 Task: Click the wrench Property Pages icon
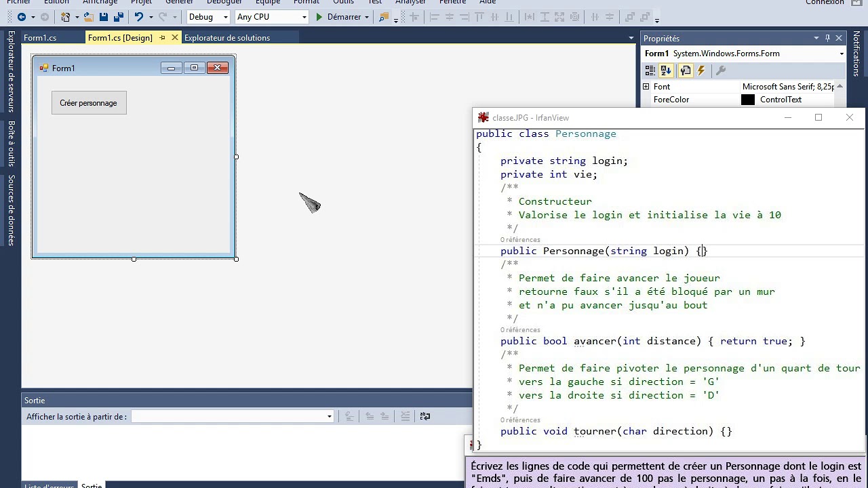click(x=721, y=70)
